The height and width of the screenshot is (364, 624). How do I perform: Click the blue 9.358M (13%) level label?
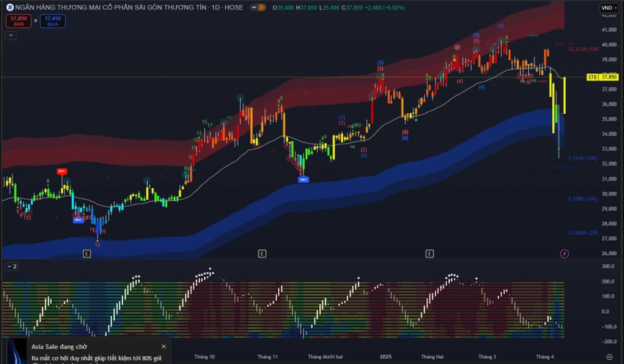tap(582, 199)
